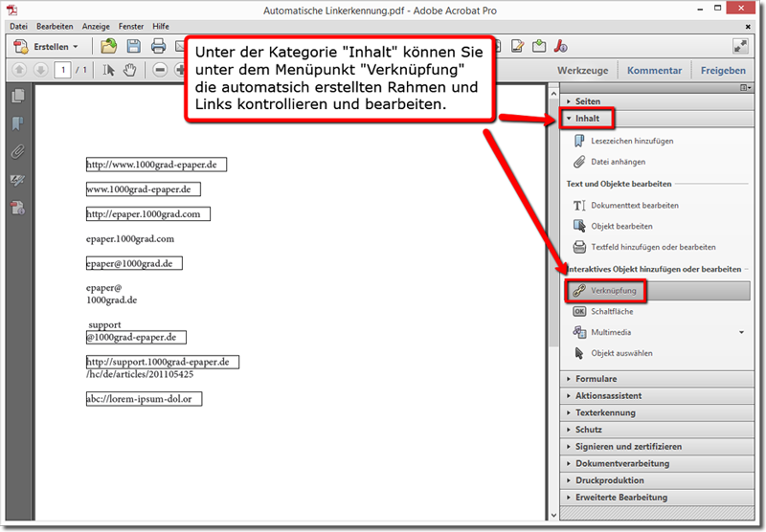The width and height of the screenshot is (766, 532).
Task: Click the Open file folder icon
Action: [108, 46]
